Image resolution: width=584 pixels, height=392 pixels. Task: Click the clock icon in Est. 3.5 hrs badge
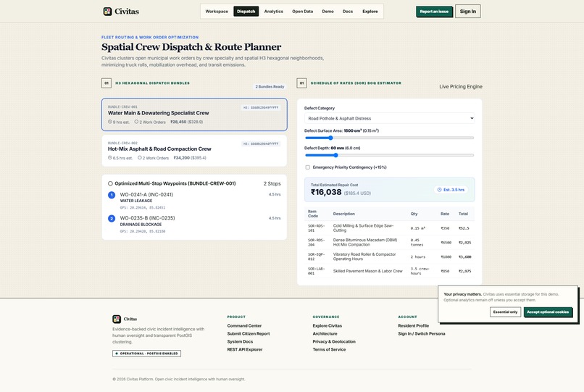(440, 190)
